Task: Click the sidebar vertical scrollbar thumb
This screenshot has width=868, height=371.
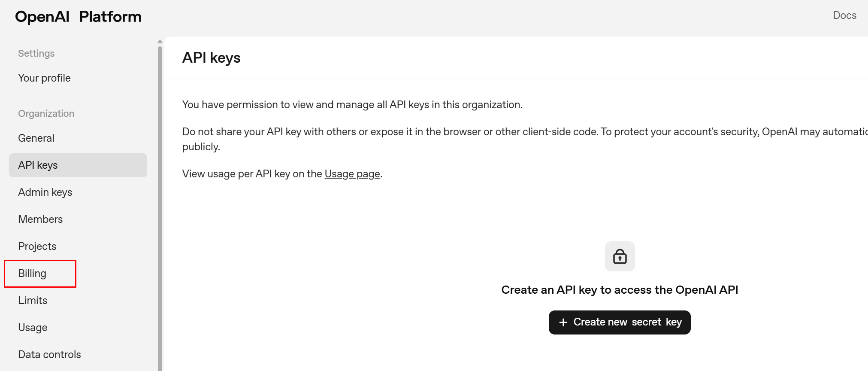Action: 160,206
